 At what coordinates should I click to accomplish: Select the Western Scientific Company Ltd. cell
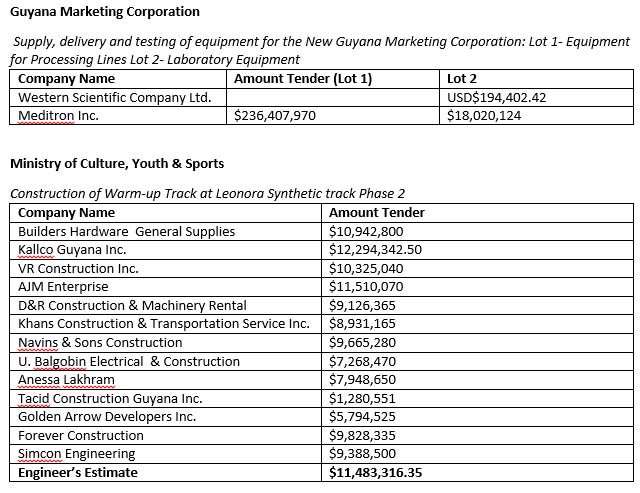[114, 98]
